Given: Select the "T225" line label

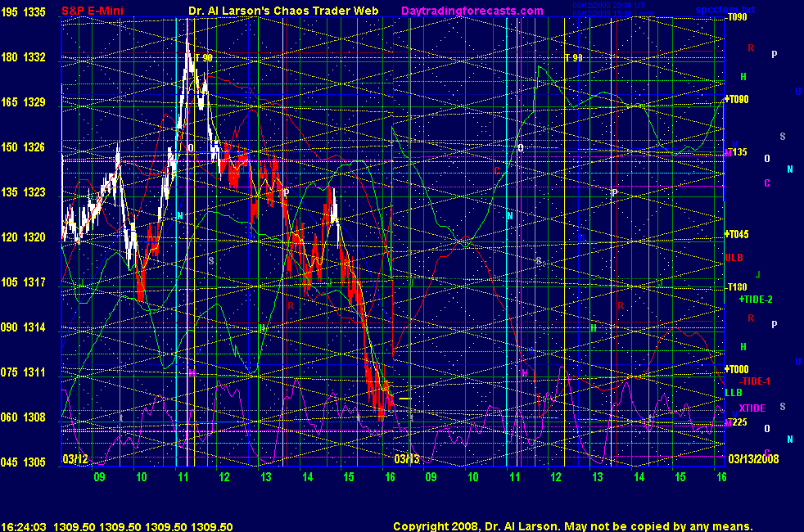Looking at the screenshot, I should [738, 422].
